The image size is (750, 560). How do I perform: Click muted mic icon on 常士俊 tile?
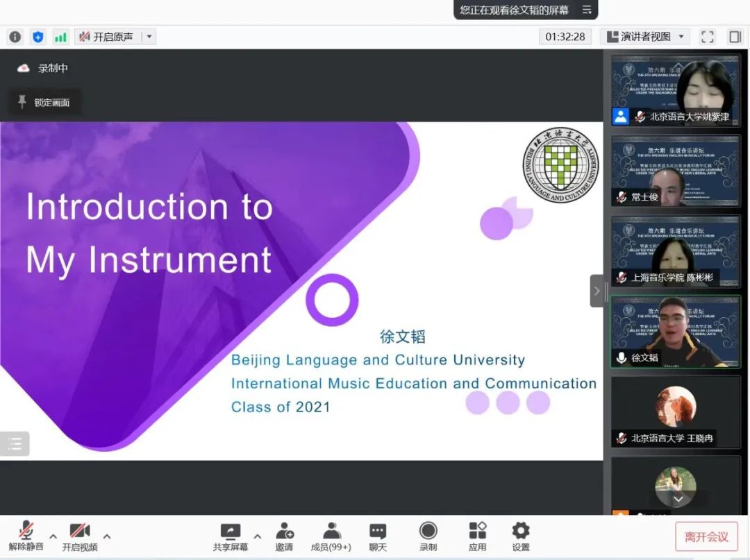622,197
